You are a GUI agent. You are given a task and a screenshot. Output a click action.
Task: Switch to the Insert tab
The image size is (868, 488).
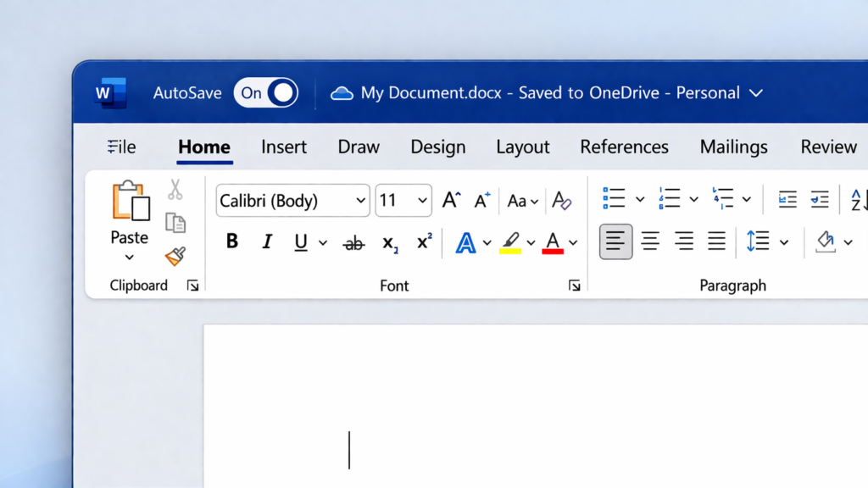[284, 147]
